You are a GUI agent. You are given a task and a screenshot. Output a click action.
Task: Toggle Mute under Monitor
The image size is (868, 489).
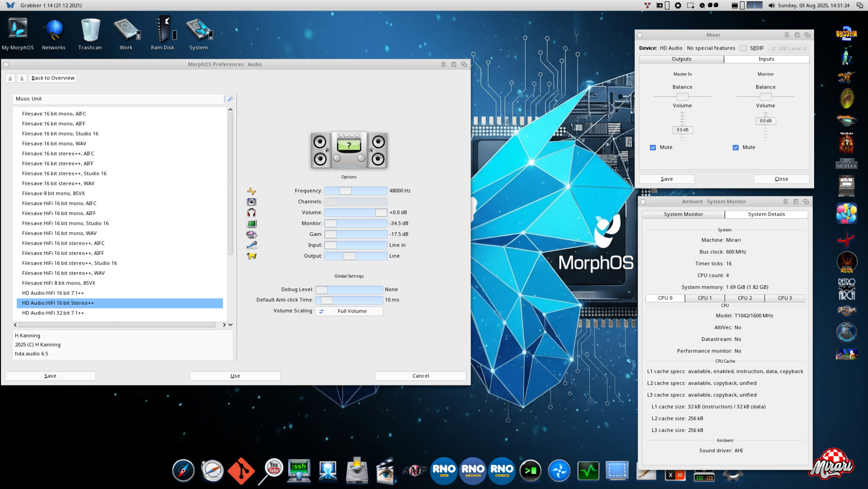coord(735,147)
